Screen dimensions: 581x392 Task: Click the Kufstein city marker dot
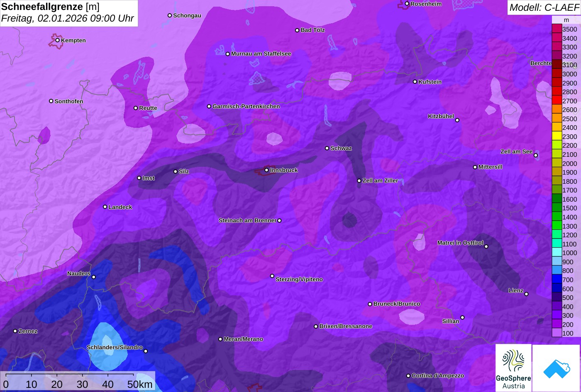click(x=415, y=82)
